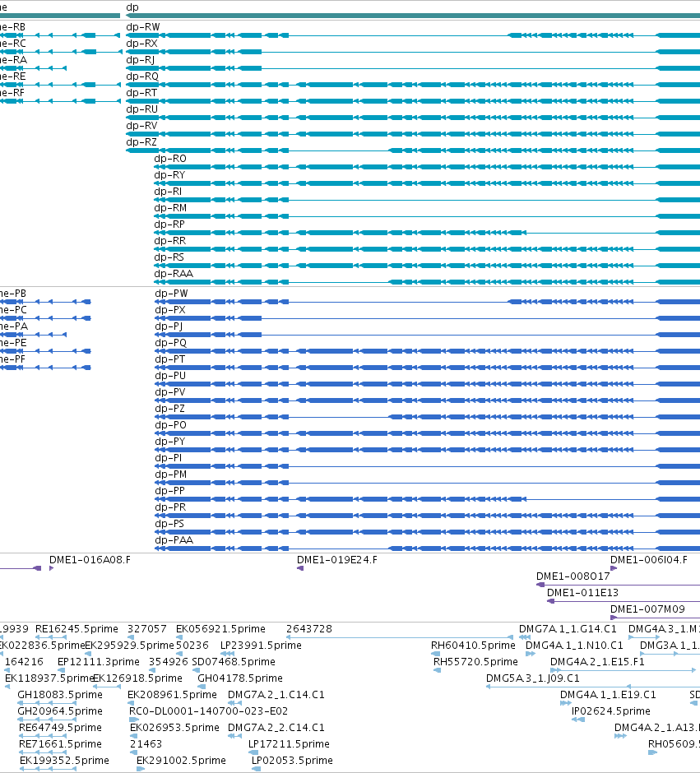Select the DME1-006I04.F feature label
700x773 pixels.
[x=649, y=559]
